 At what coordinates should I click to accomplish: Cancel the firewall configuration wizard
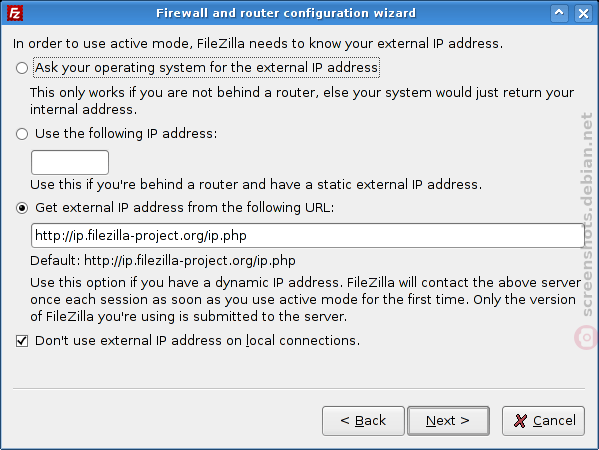click(x=543, y=421)
